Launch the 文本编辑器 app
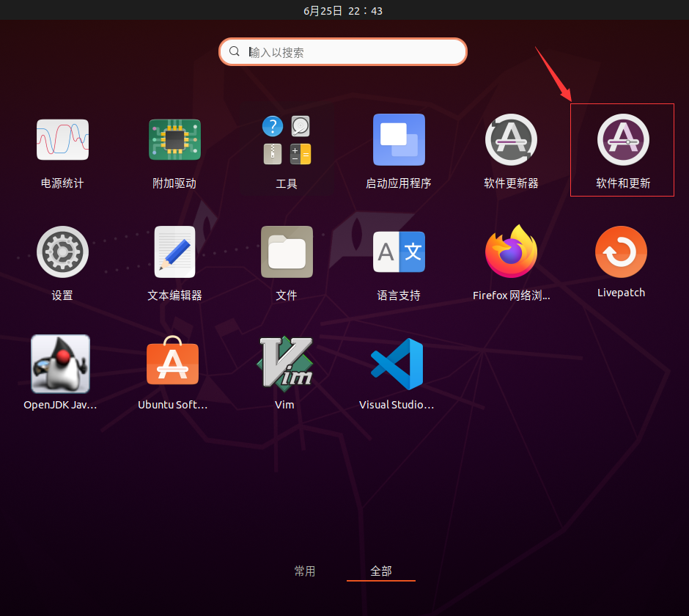Screen dimensions: 689x616 click(174, 262)
